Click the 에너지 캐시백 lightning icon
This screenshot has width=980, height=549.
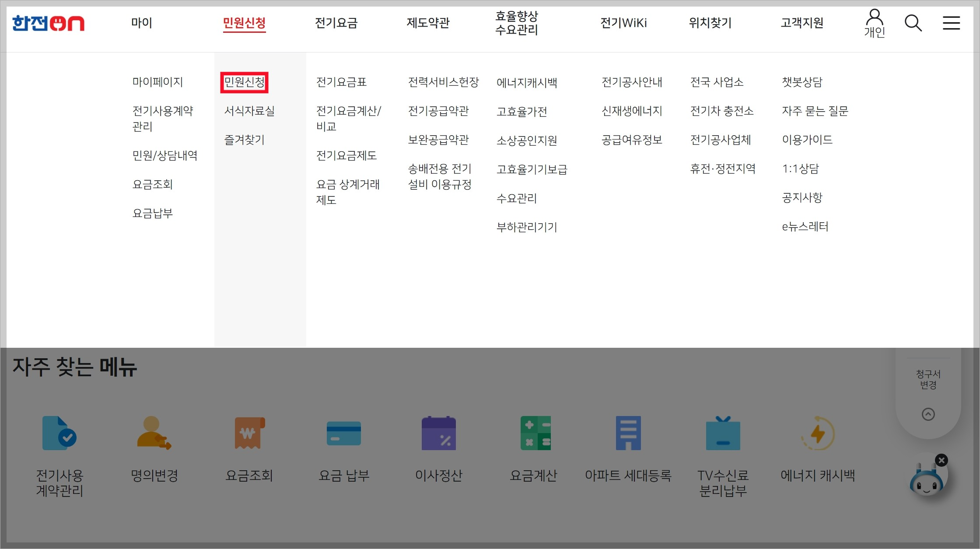(818, 434)
